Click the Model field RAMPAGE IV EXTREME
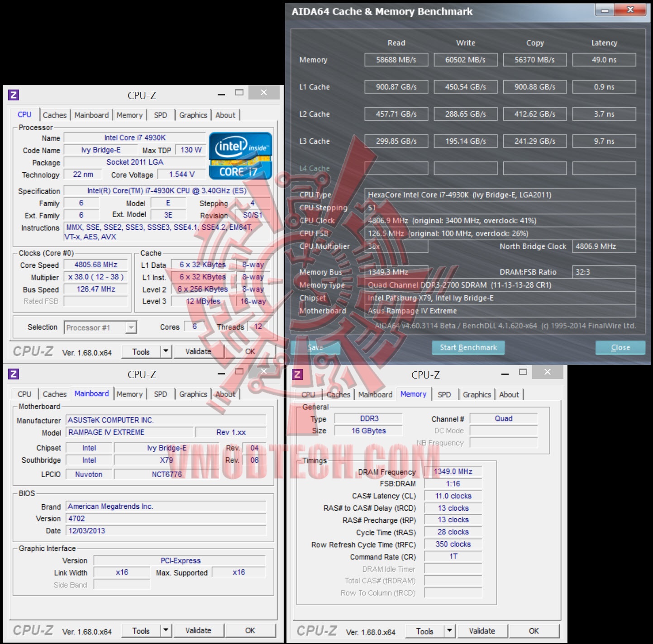The height and width of the screenshot is (644, 653). 130,432
